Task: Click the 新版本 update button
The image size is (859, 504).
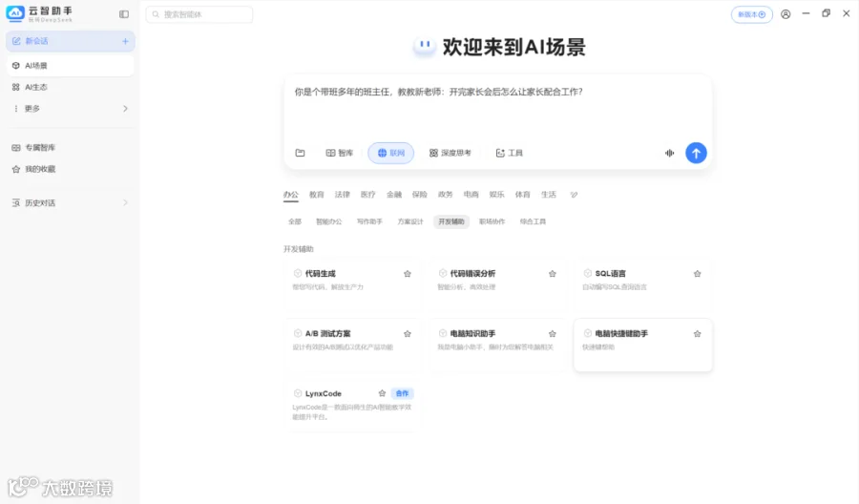Action: point(752,14)
